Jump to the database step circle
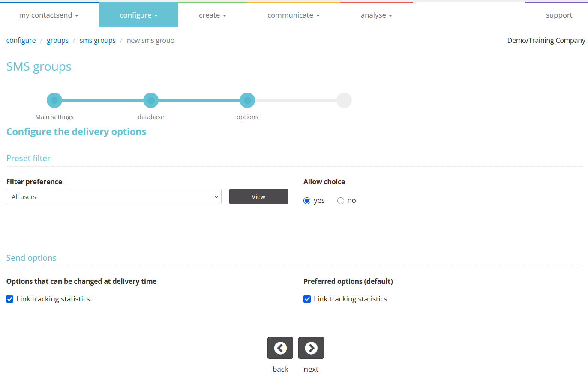Screen dimensions: 588x379 (x=151, y=100)
